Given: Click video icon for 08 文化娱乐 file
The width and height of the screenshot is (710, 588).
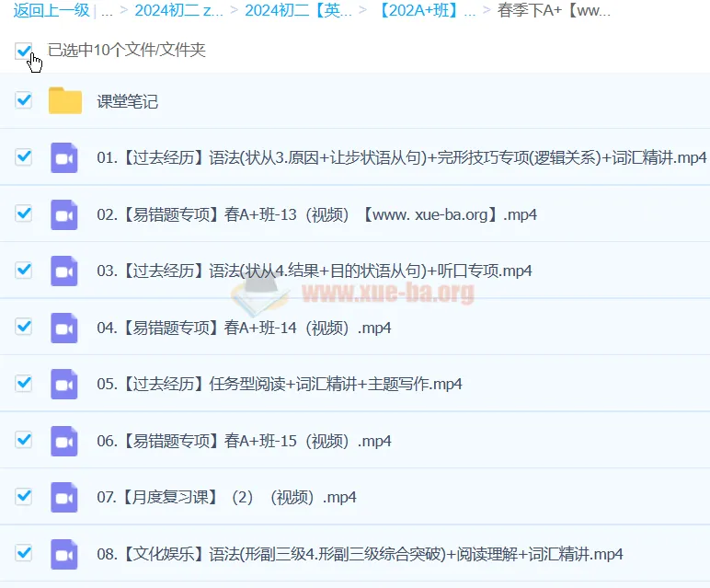Looking at the screenshot, I should [x=64, y=554].
